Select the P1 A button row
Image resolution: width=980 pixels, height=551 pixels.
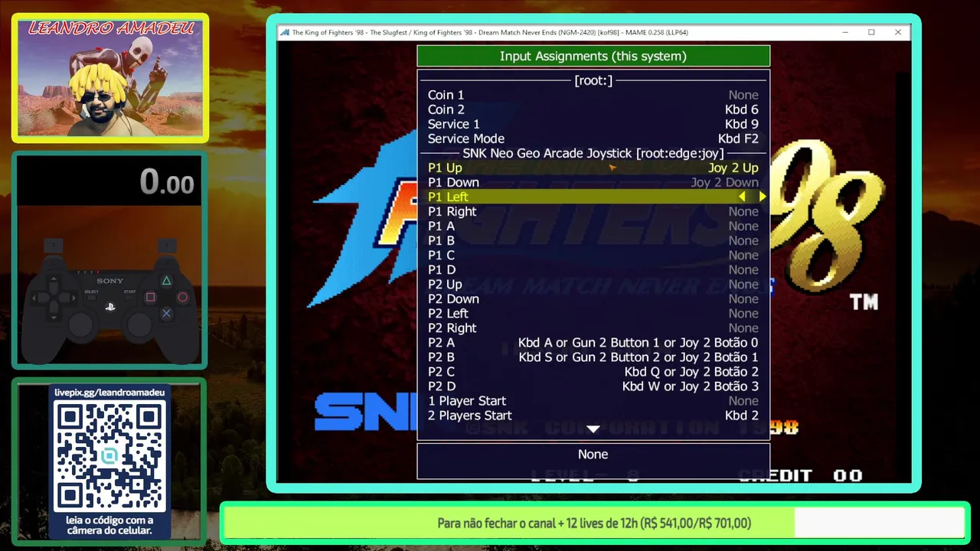click(x=593, y=226)
